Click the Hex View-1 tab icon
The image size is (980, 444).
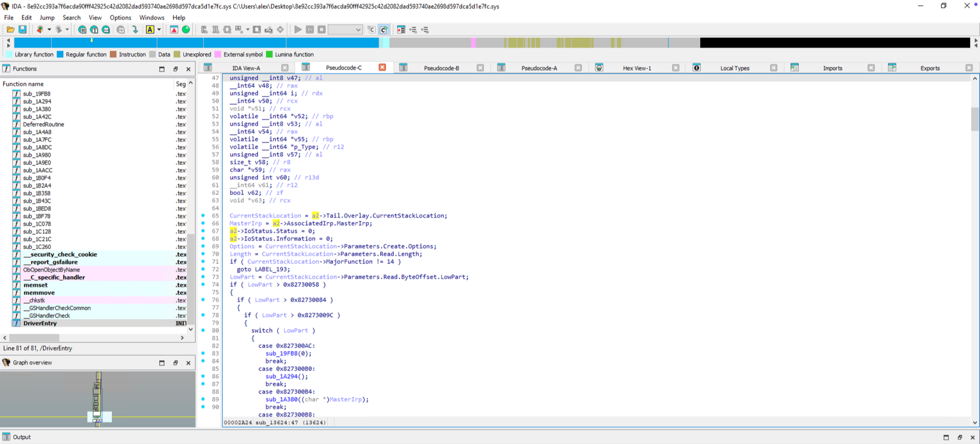click(599, 67)
